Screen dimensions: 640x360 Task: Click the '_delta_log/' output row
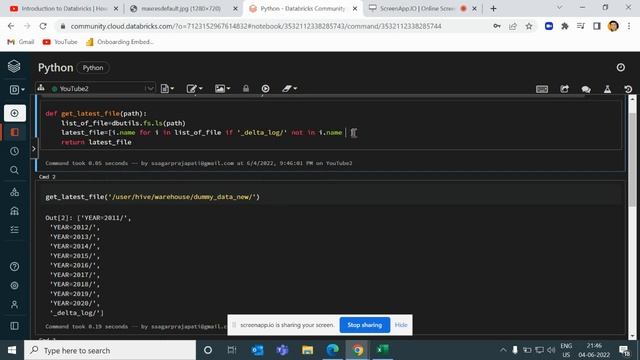click(x=77, y=313)
